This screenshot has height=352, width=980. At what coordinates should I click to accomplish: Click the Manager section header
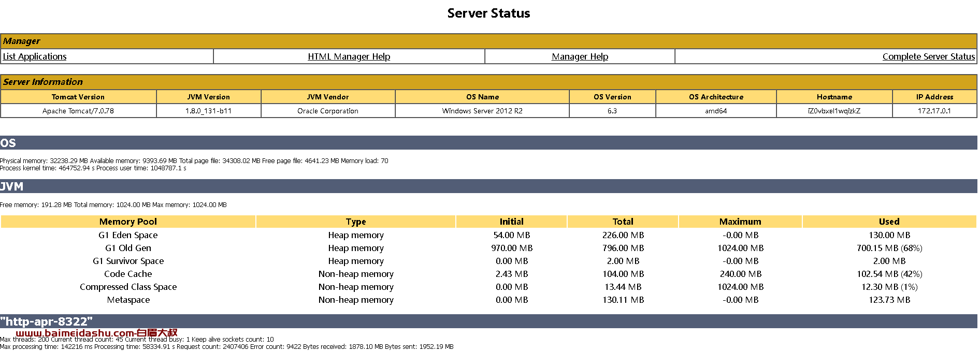[x=488, y=41]
